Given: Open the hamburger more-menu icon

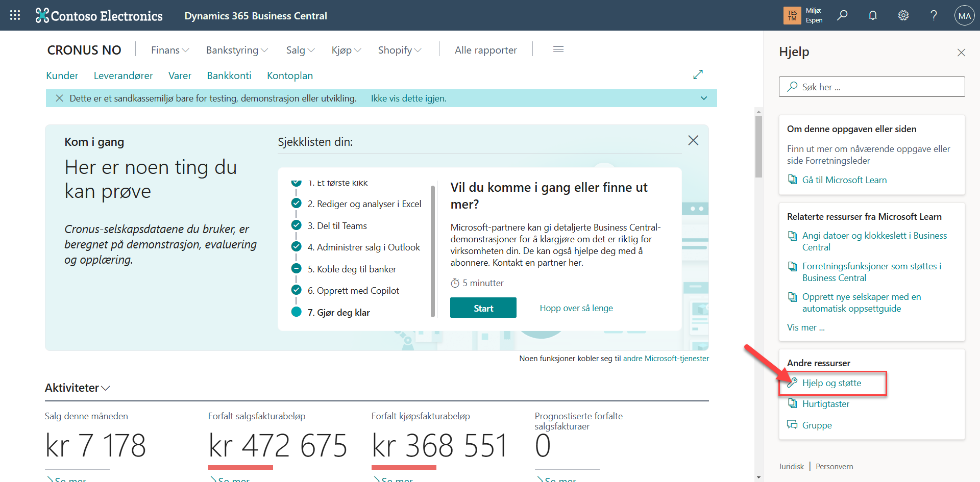Looking at the screenshot, I should click(x=558, y=49).
